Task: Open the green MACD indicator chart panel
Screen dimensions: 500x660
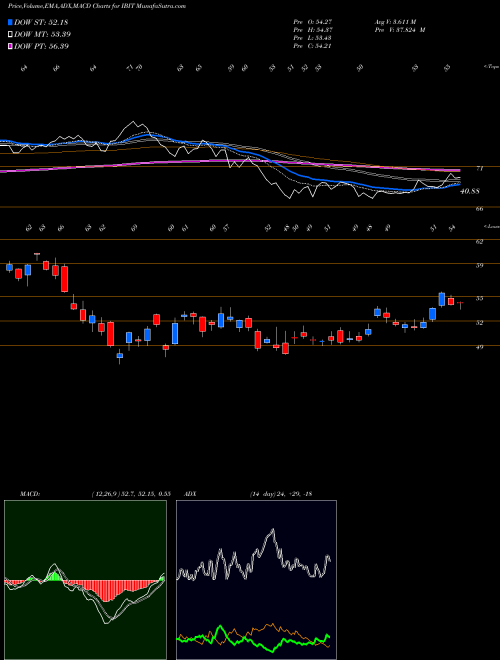Action: click(85, 580)
